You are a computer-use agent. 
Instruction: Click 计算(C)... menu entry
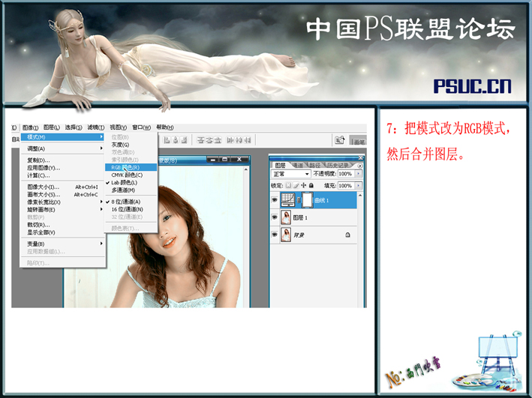pyautogui.click(x=63, y=175)
